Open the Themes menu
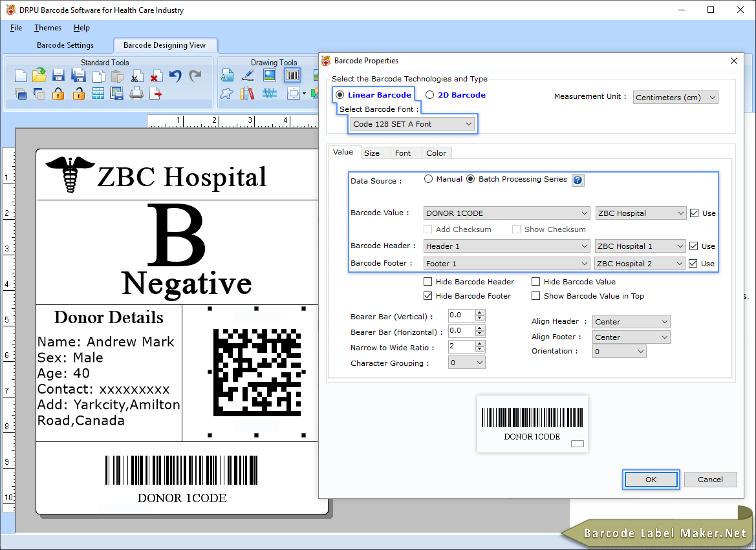This screenshot has height=550, width=756. 48,28
